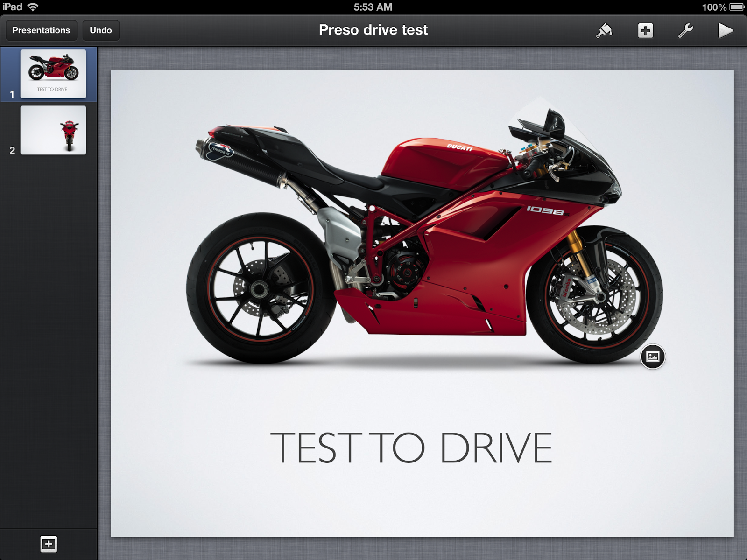Add a new slide with plus button

[x=49, y=544]
